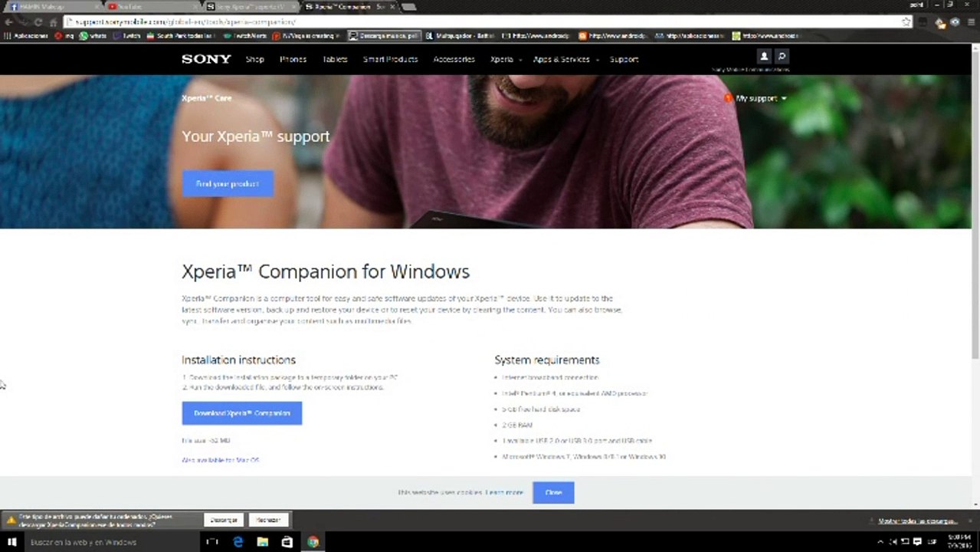
Task: Open the Tablets menu
Action: pyautogui.click(x=335, y=59)
